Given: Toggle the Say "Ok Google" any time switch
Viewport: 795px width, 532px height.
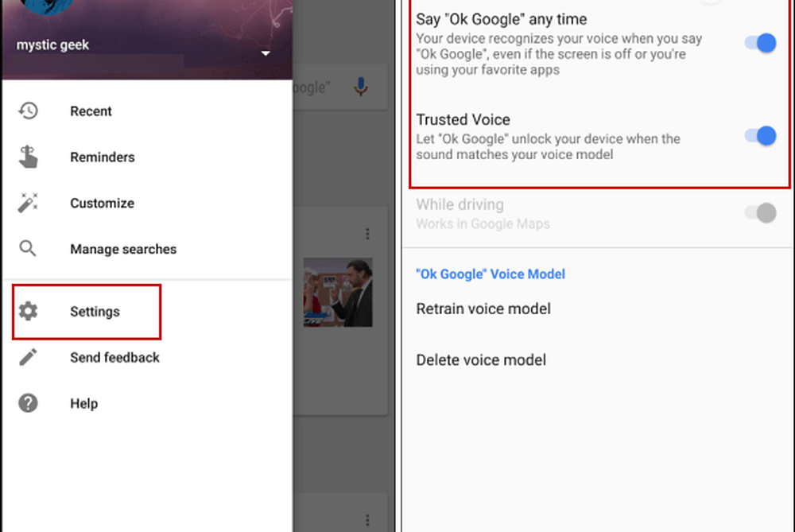Looking at the screenshot, I should 760,44.
